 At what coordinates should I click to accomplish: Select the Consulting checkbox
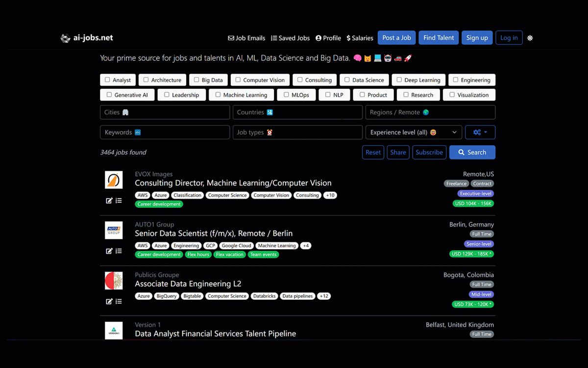tap(300, 79)
